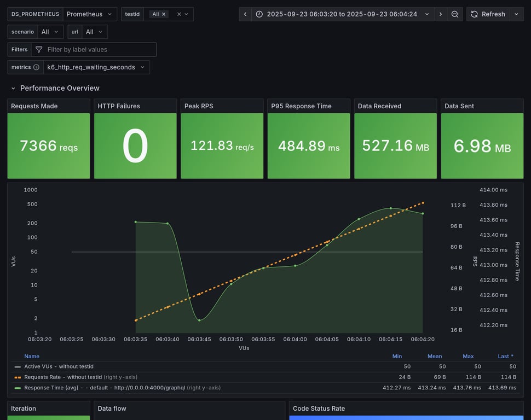The width and height of the screenshot is (531, 420).
Task: Click the 69 B mean value
Action: (x=440, y=377)
